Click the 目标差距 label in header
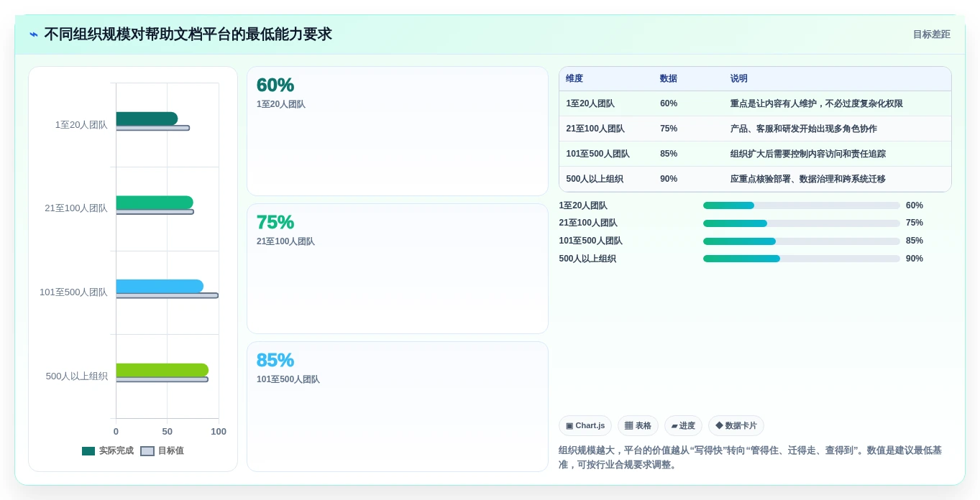980x500 pixels. point(931,34)
